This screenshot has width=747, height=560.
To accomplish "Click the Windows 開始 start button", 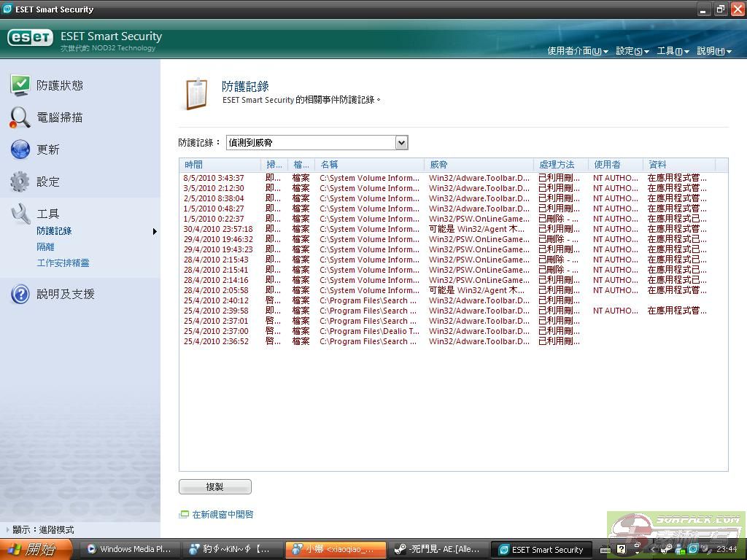I will [36, 549].
